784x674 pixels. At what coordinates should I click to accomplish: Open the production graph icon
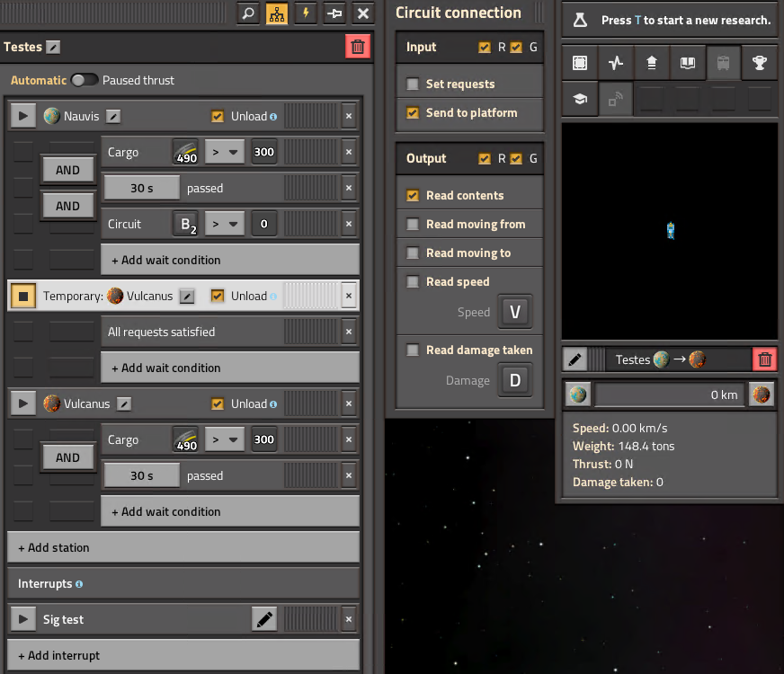pos(616,63)
